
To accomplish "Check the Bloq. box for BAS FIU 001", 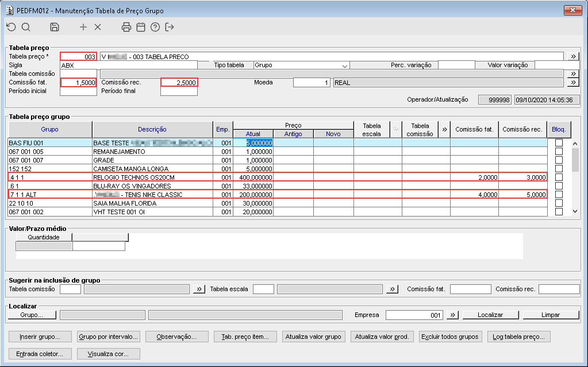I will (x=558, y=143).
